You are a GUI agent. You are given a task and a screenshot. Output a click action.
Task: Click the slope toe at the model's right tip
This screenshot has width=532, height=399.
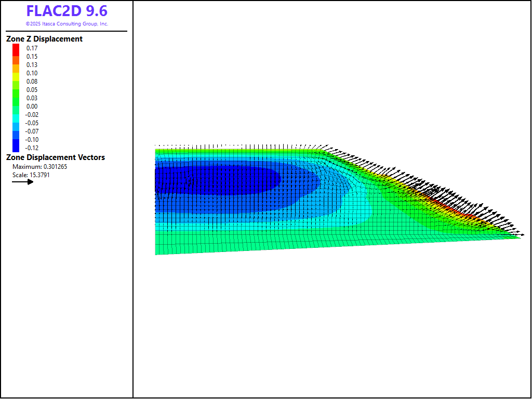520,237
